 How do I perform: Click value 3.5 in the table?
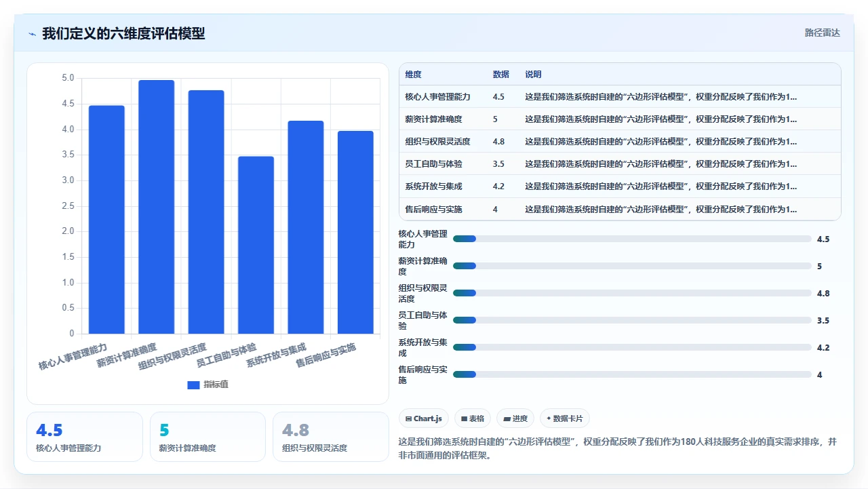(x=498, y=164)
